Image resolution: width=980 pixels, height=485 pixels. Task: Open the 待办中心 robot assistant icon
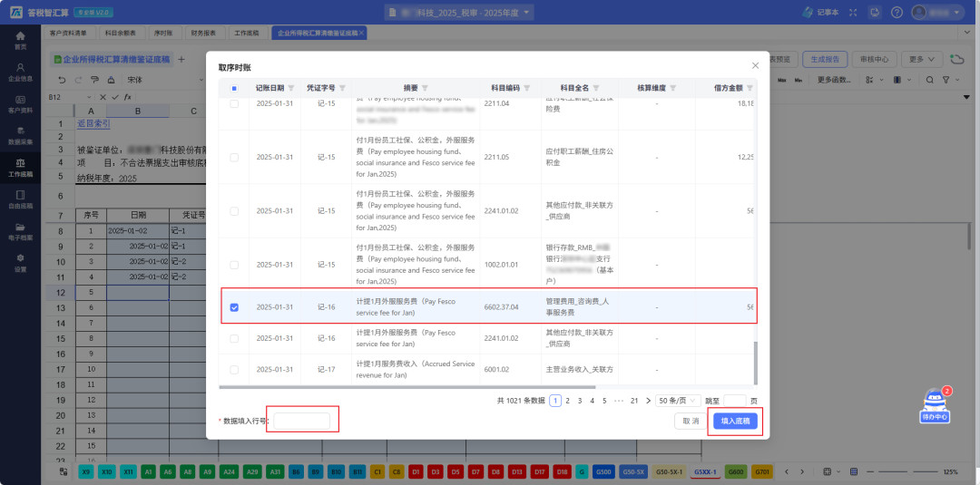click(x=935, y=404)
